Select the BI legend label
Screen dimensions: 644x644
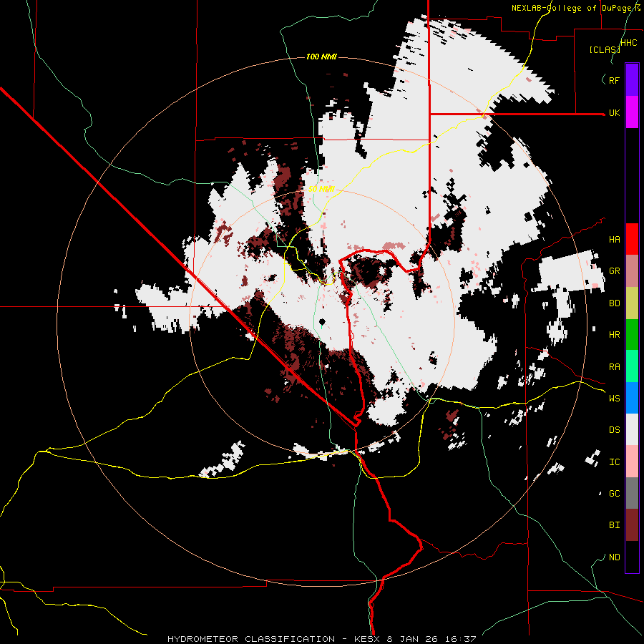click(614, 525)
